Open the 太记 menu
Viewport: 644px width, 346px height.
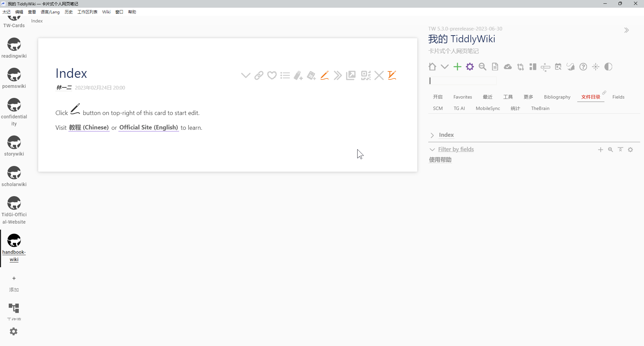point(6,12)
